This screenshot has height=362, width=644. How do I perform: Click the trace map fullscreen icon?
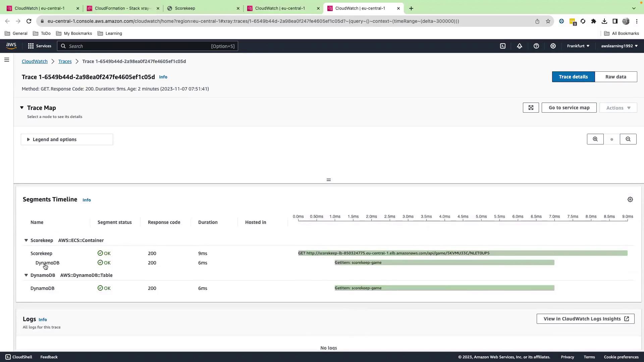click(531, 108)
